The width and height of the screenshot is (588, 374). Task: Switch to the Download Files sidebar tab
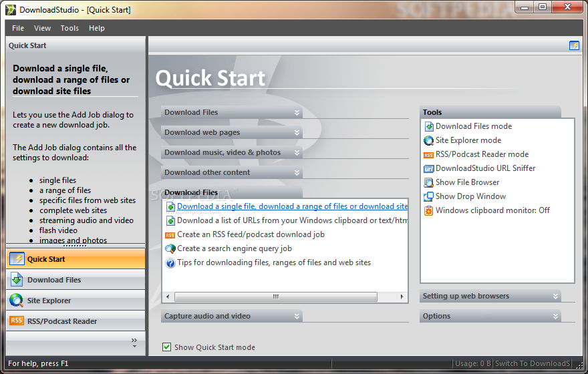pos(76,280)
